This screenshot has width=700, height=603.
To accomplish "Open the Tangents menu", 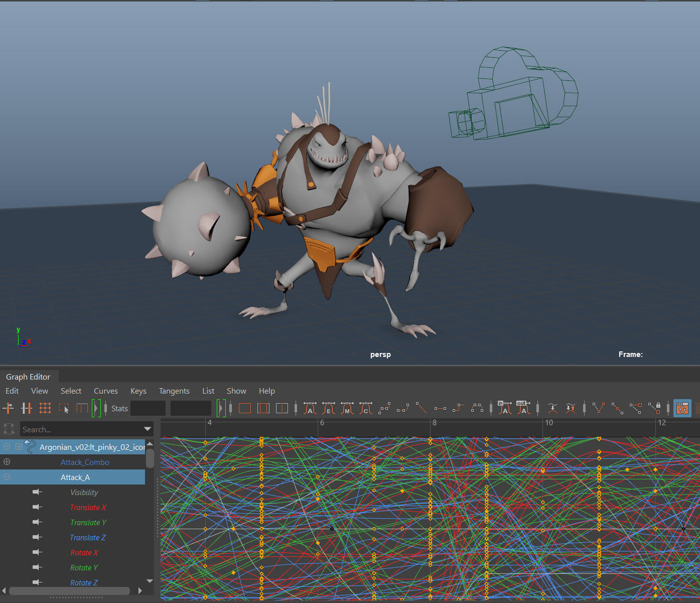I will point(174,391).
